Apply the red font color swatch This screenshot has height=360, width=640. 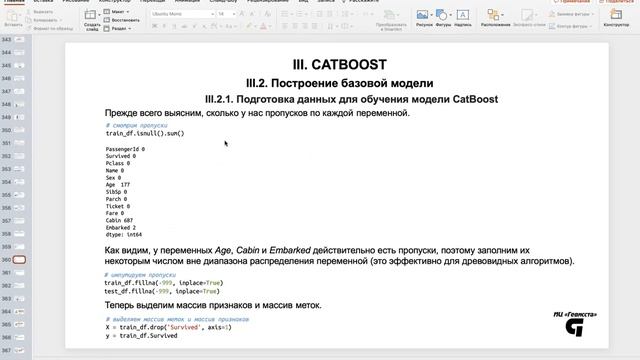pyautogui.click(x=264, y=27)
